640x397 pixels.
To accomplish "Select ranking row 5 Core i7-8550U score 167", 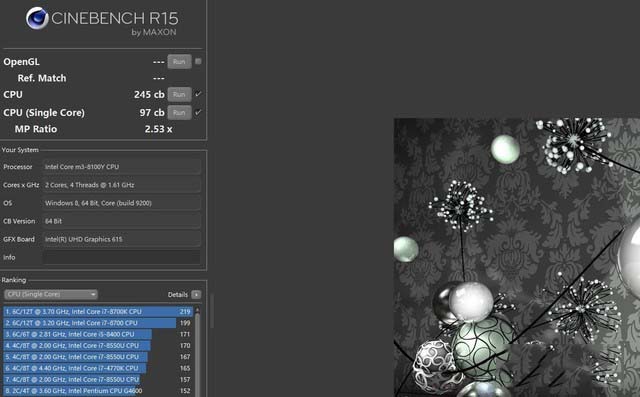I will [x=98, y=357].
